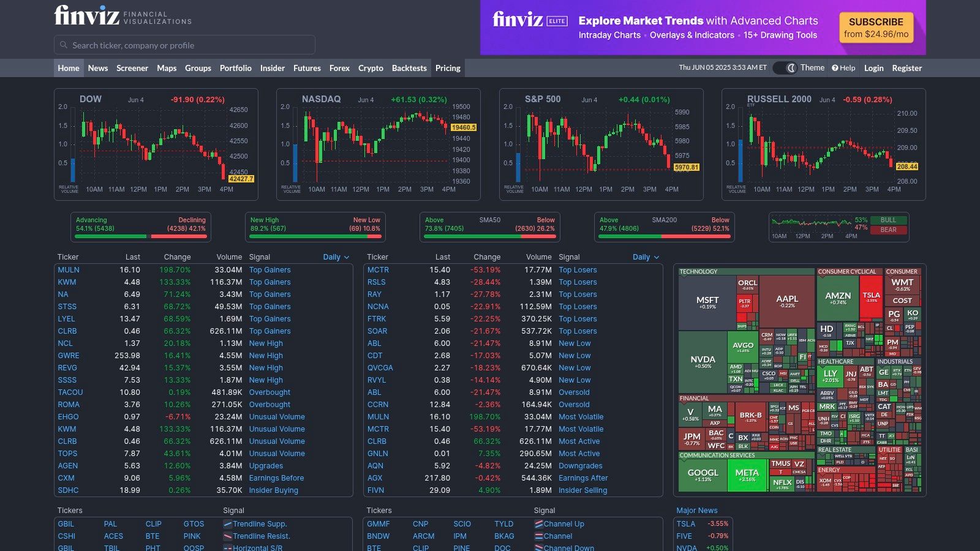Click the Advancing/Declining progress bar
980x551 pixels.
coord(141,236)
